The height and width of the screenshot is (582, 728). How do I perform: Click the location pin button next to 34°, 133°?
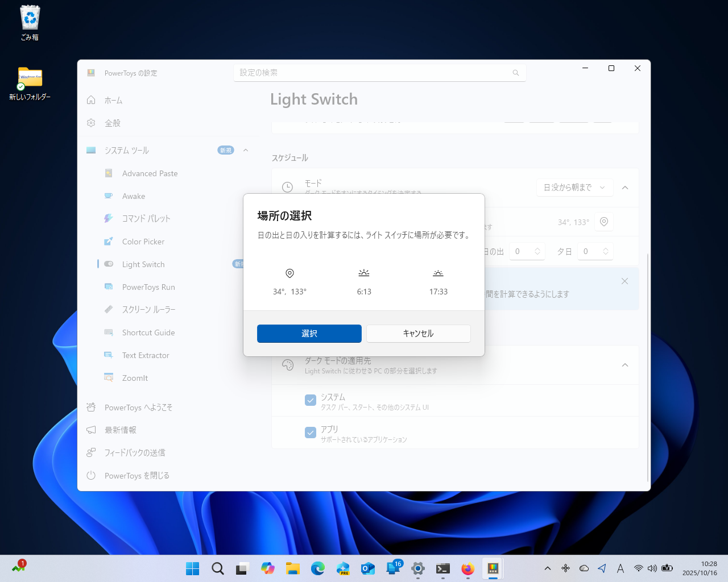click(603, 222)
